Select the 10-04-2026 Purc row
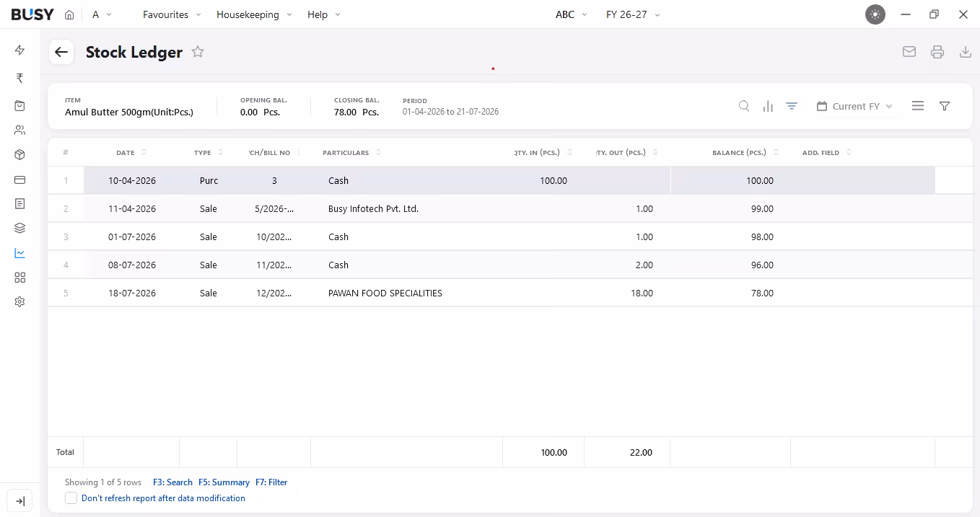Screen dimensions: 980x517 coord(509,181)
